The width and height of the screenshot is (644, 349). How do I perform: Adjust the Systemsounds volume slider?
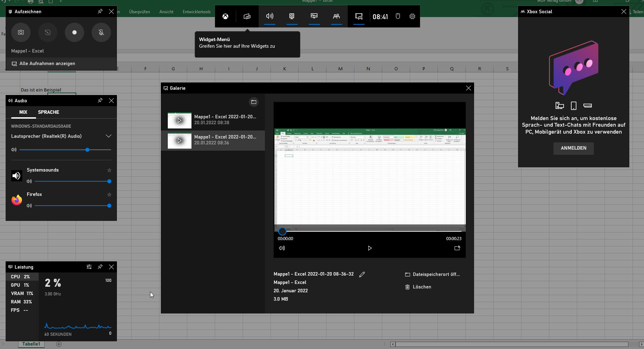pyautogui.click(x=73, y=181)
